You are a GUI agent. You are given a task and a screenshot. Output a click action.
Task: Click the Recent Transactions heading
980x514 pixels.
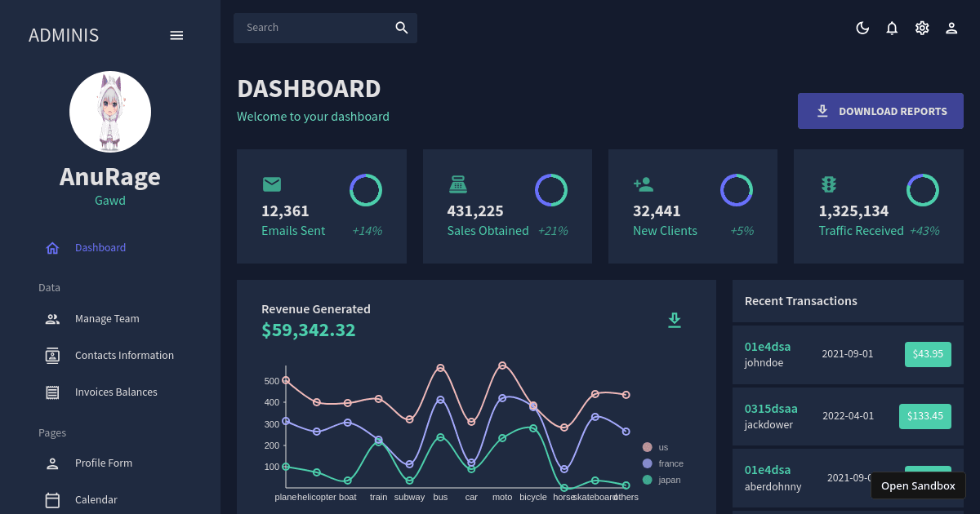801,301
